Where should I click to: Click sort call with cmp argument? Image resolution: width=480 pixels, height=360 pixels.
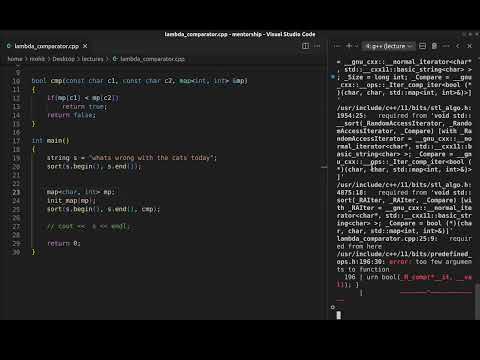103,209
